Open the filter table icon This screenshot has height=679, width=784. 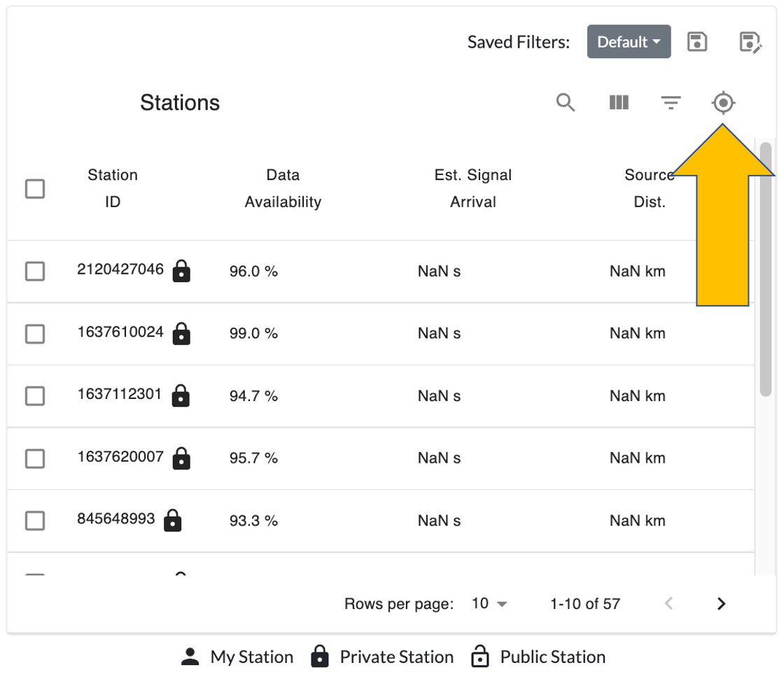point(671,103)
